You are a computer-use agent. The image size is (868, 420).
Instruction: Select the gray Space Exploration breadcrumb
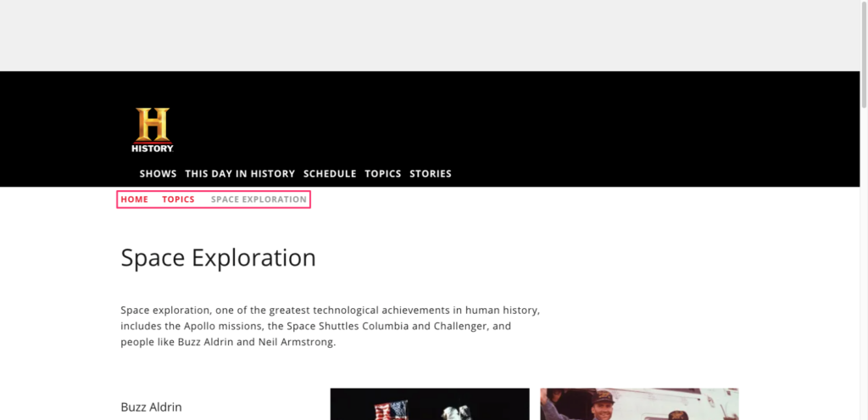(x=259, y=199)
